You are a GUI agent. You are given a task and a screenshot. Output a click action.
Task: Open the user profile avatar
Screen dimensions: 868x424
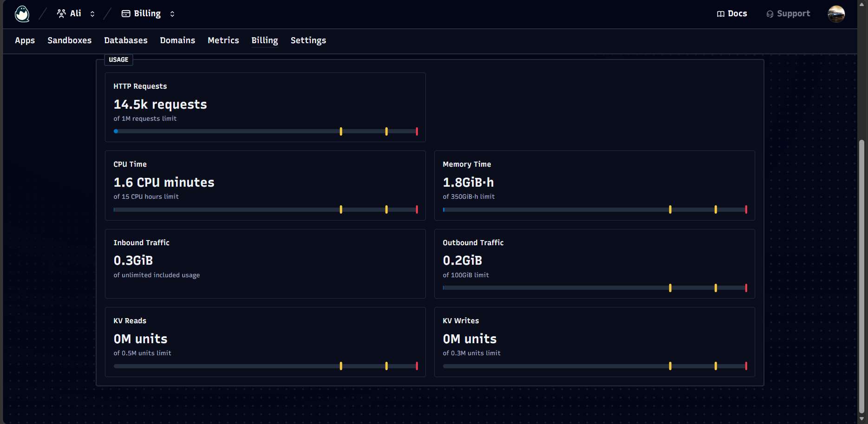(x=836, y=14)
